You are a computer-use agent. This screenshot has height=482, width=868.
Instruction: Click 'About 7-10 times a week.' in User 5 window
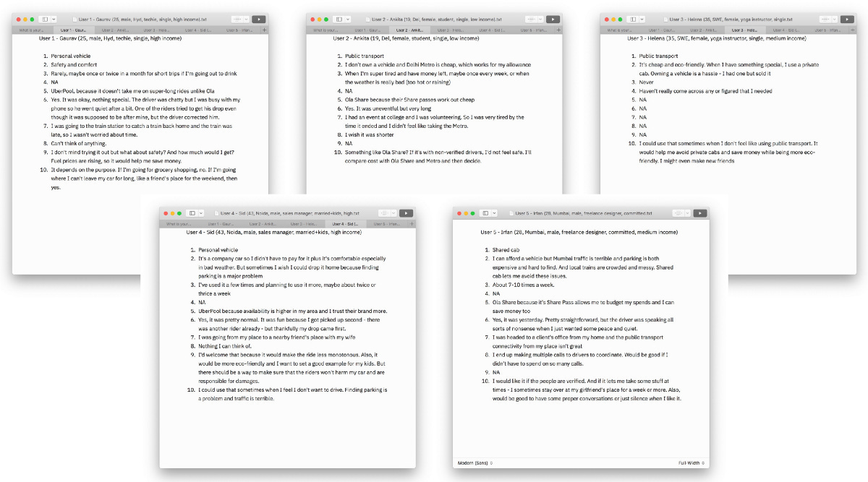pyautogui.click(x=523, y=285)
